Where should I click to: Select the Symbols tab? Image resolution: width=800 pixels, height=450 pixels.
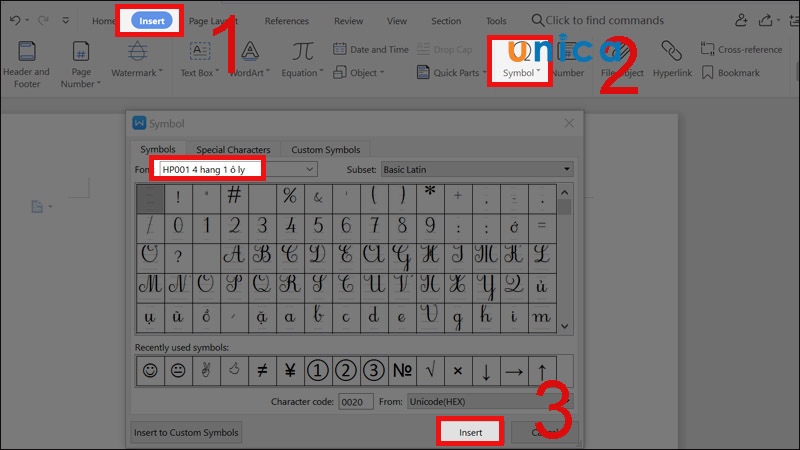tap(158, 149)
